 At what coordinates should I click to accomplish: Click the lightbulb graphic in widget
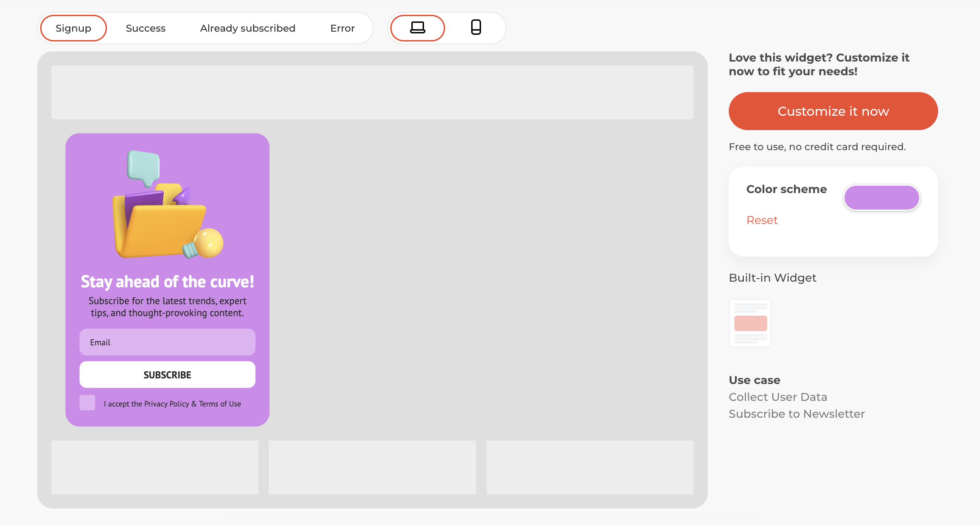tap(203, 244)
